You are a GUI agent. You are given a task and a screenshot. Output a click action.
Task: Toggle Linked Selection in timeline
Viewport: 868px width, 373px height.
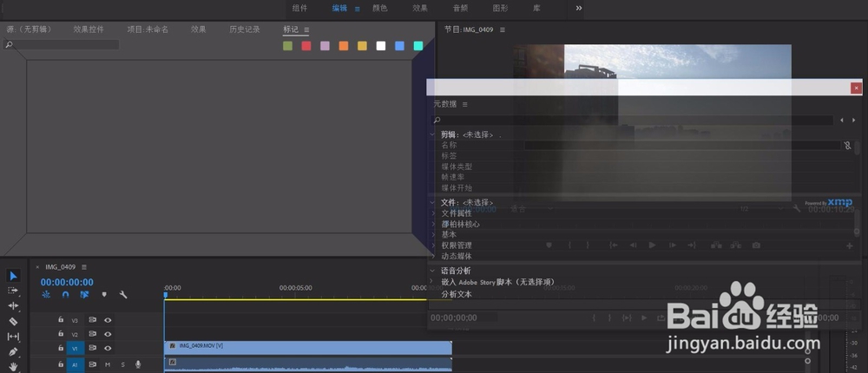(x=84, y=295)
